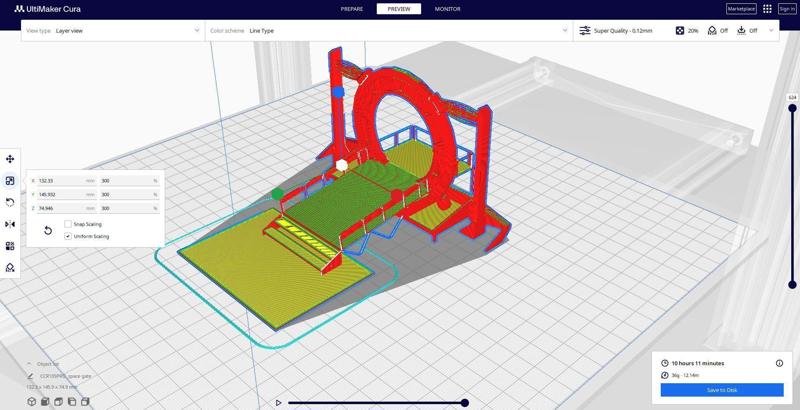Click the green Y-axis scale handle
This screenshot has height=410, width=800.
point(278,194)
